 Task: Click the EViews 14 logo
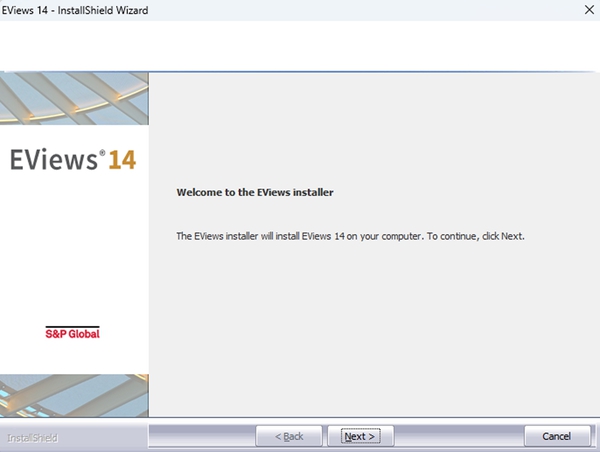point(73,159)
